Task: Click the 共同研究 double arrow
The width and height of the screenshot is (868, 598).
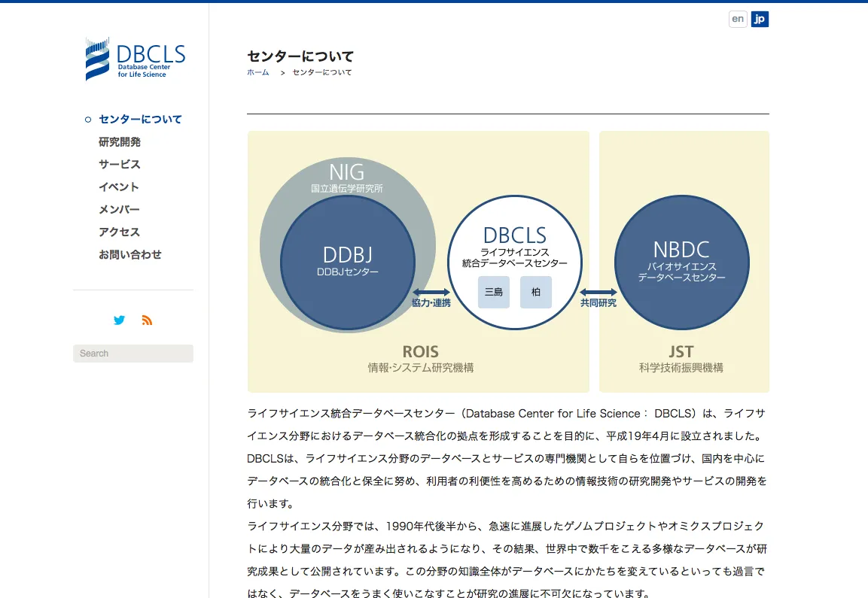Action: click(598, 292)
